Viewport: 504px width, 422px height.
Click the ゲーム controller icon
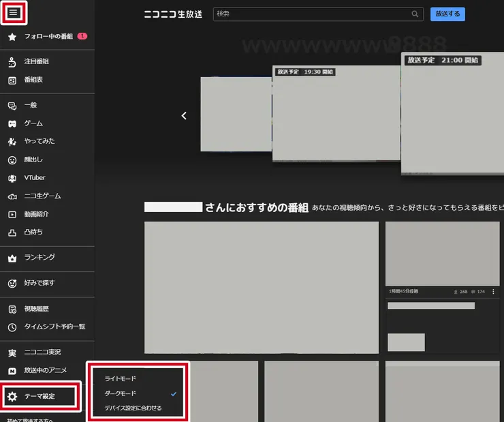click(x=12, y=124)
